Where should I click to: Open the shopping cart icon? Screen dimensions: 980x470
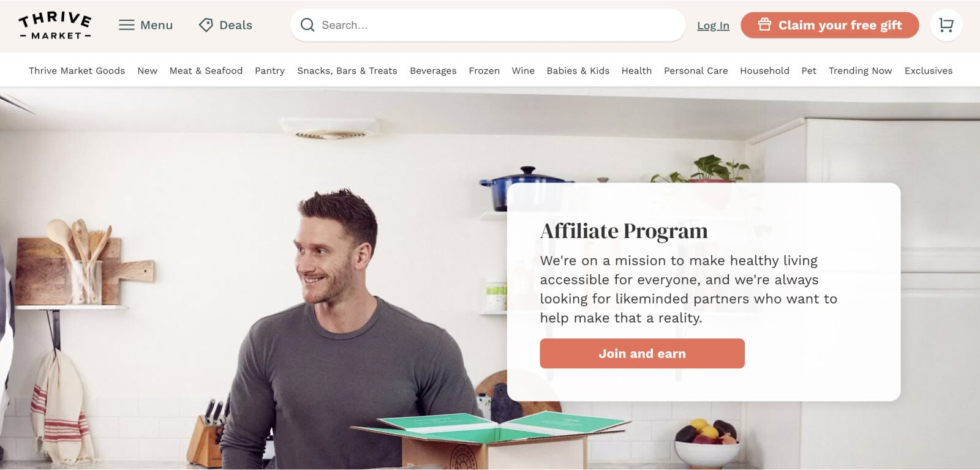[946, 25]
